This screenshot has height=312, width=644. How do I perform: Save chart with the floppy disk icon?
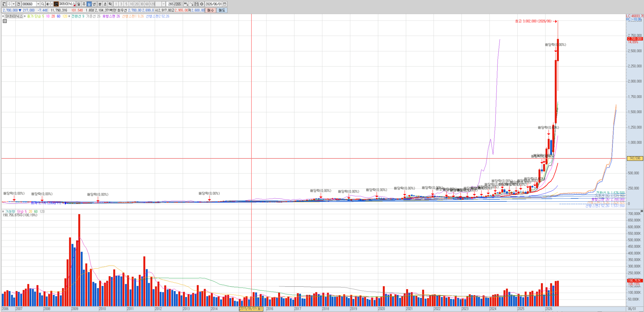(197, 4)
